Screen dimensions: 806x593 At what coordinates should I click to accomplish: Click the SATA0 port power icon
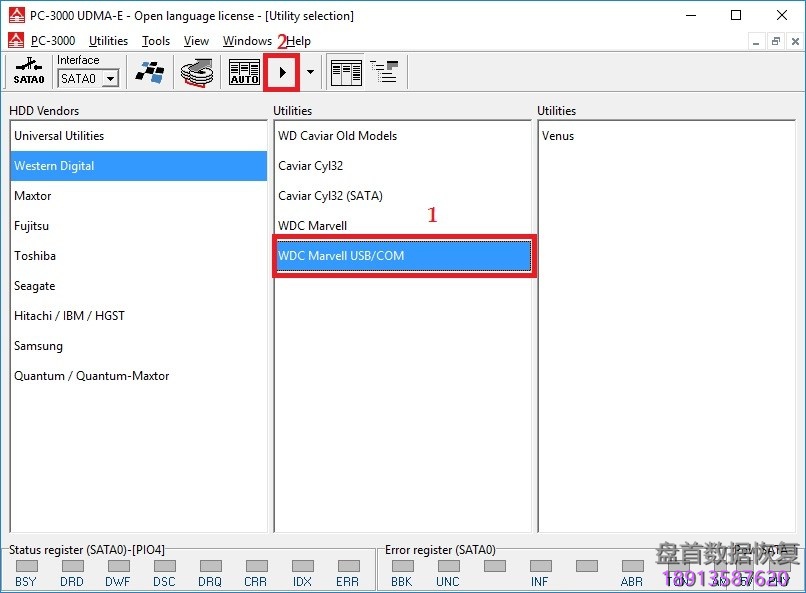pos(28,72)
